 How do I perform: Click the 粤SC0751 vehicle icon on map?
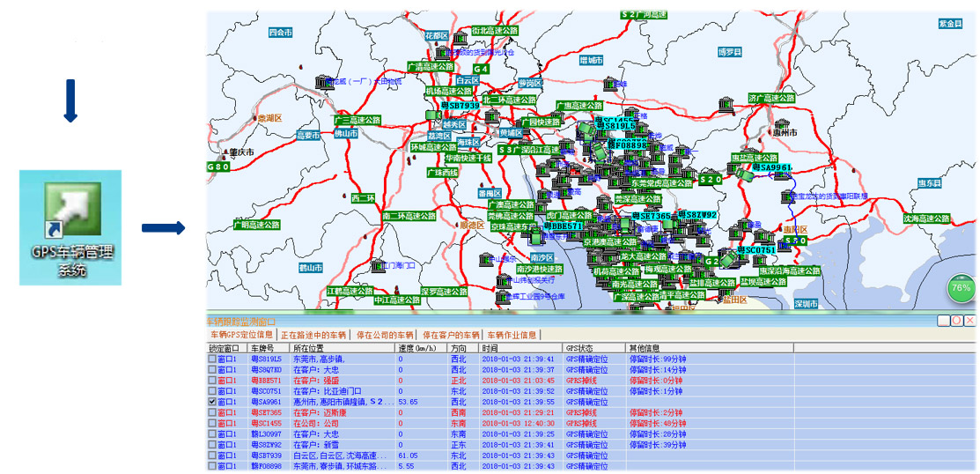coord(727,260)
